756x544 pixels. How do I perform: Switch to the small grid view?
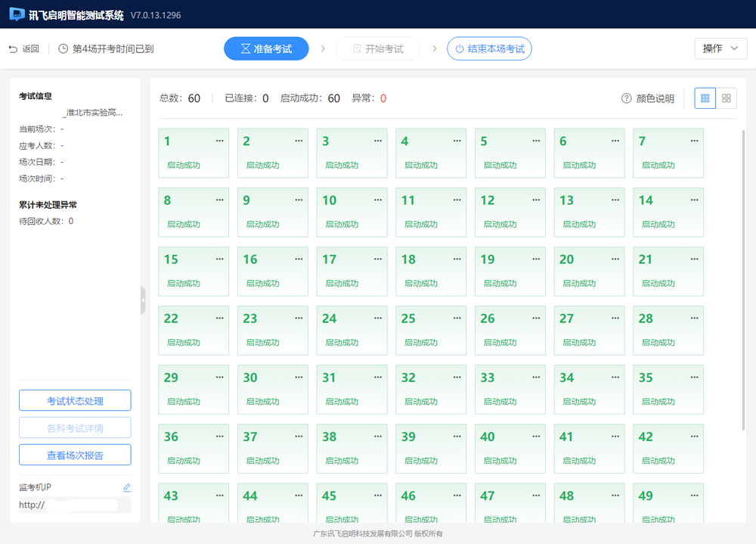coord(705,98)
